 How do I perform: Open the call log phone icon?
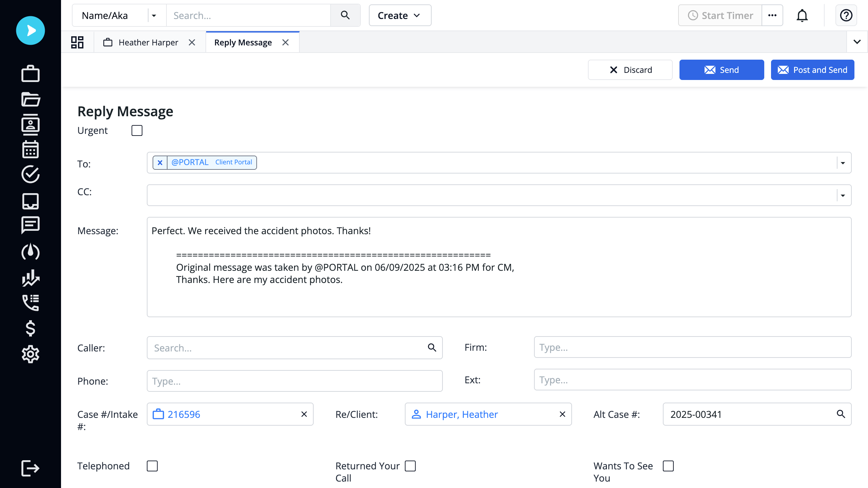[x=31, y=303]
